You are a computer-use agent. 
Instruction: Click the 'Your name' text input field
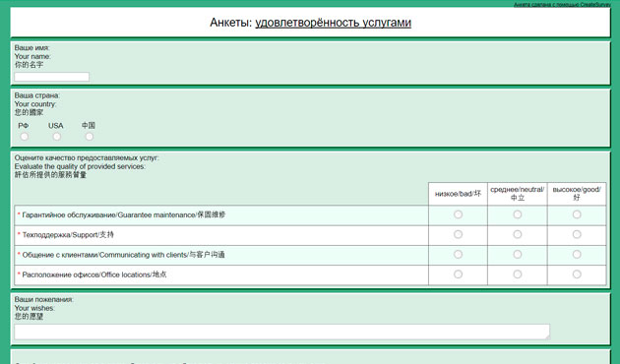(x=52, y=77)
